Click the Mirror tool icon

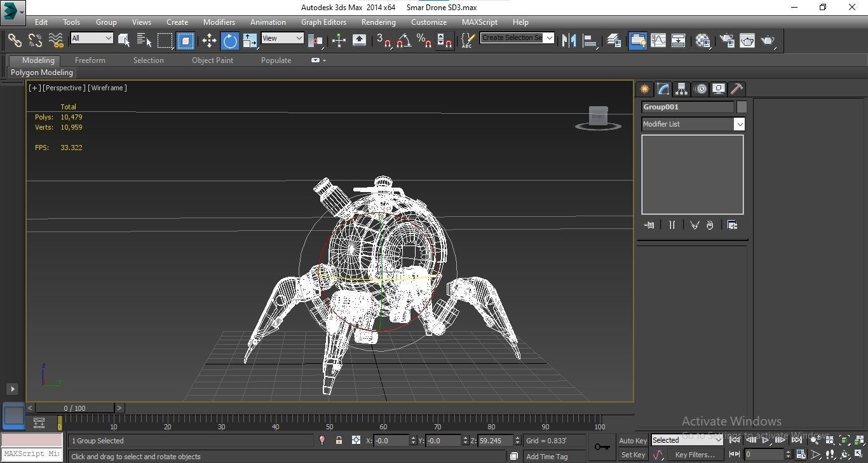click(569, 40)
